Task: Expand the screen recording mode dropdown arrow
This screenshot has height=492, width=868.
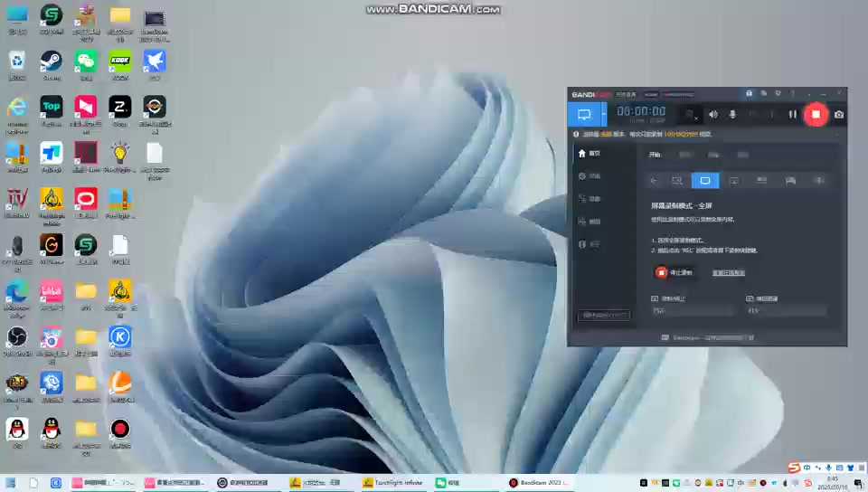Action: [x=604, y=114]
